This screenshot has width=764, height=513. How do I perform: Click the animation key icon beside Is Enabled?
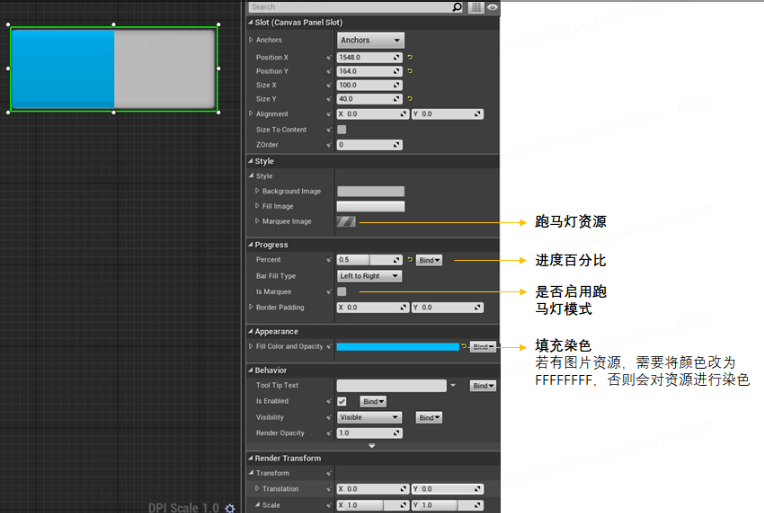(x=329, y=401)
